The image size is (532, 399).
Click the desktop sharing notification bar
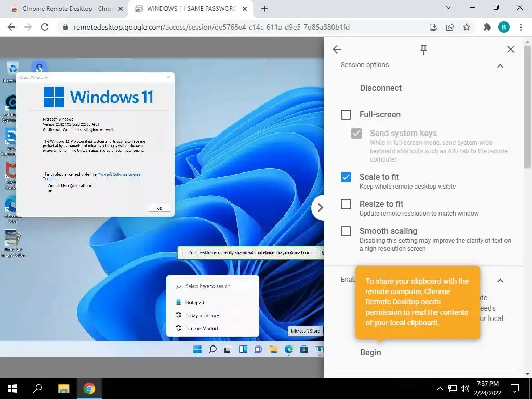pos(251,253)
